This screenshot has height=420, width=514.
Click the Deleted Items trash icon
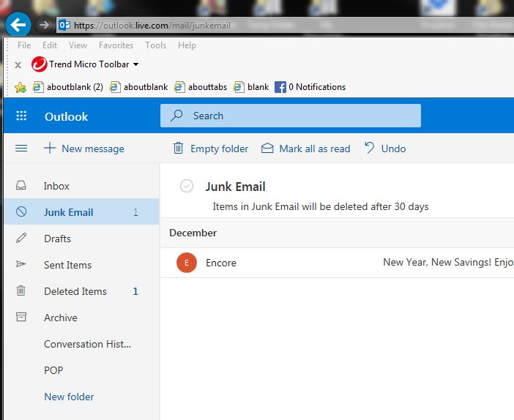21,290
